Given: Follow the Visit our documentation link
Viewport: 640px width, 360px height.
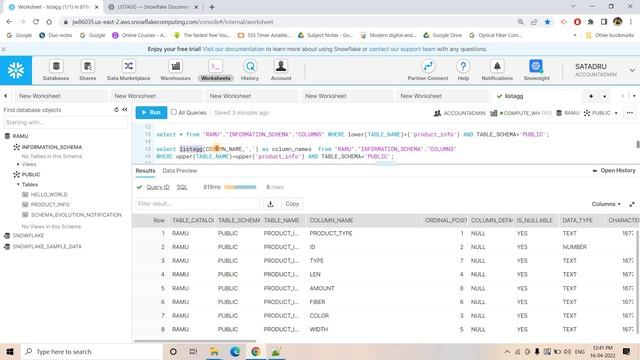Looking at the screenshot, I should tap(233, 49).
